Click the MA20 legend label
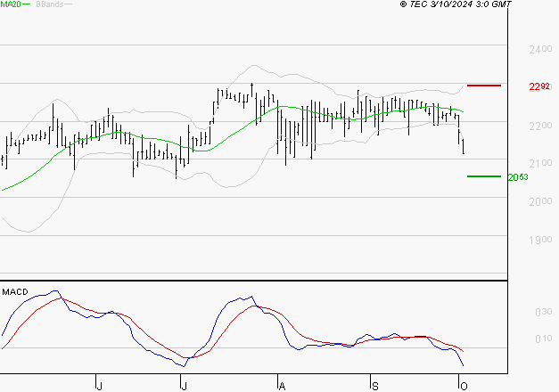 (11, 4)
